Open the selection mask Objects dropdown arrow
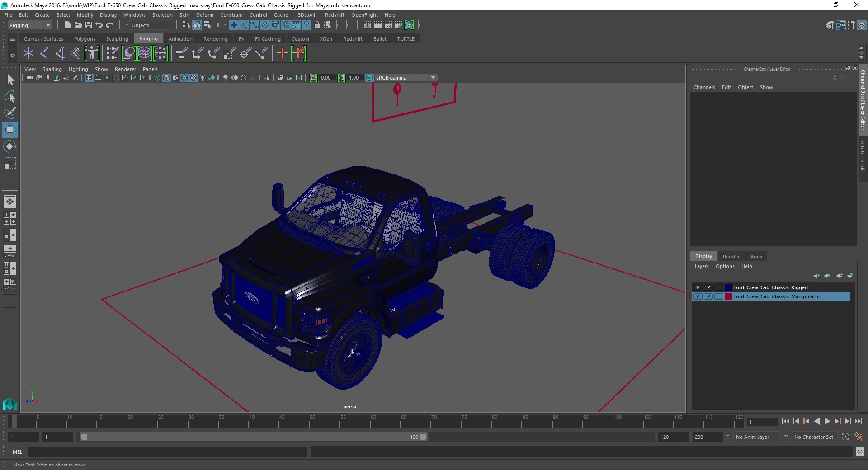The width and height of the screenshot is (868, 470). click(127, 25)
